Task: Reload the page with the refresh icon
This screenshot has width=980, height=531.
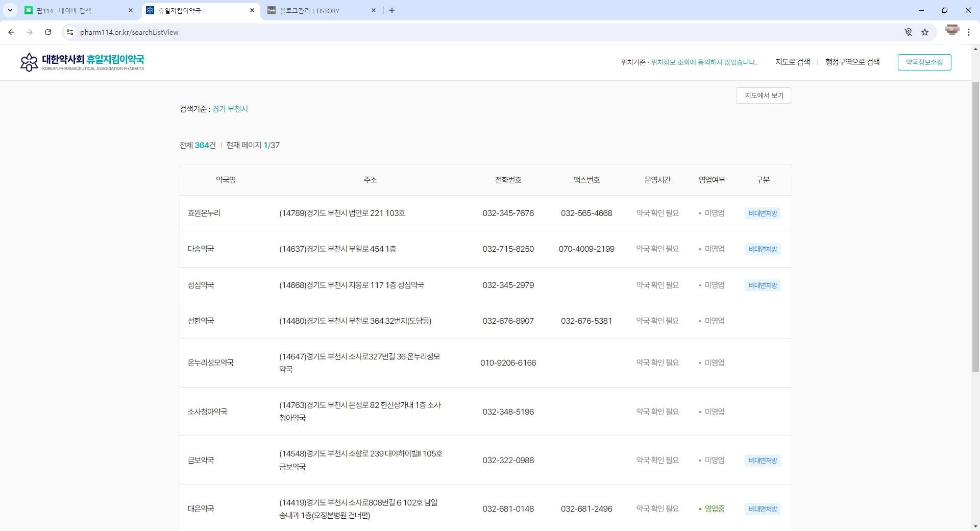Action: point(48,32)
